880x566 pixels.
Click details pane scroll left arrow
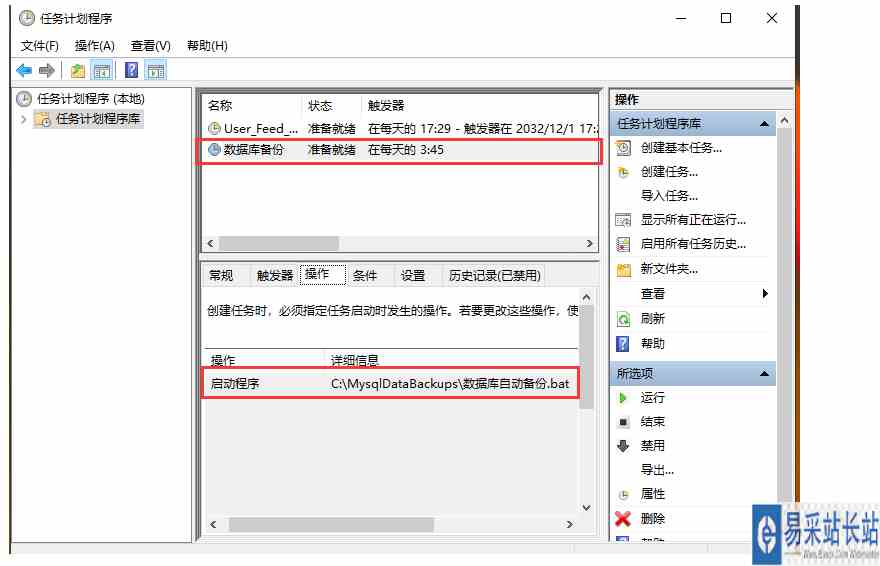coord(213,525)
